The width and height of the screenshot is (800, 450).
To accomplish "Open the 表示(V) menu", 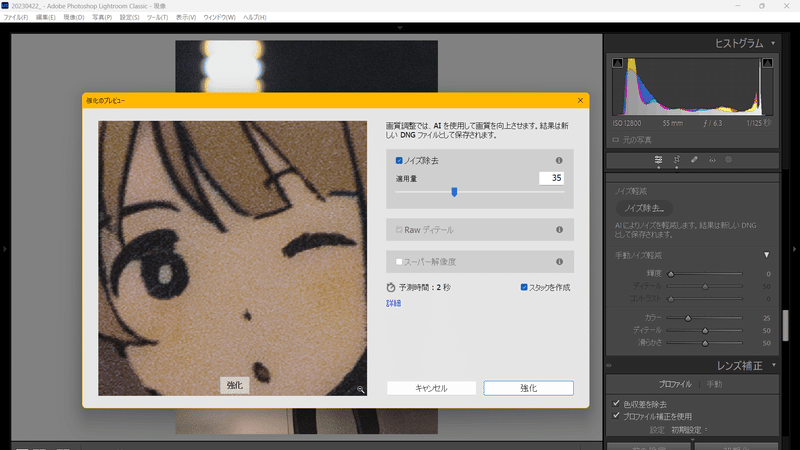I will (x=186, y=17).
